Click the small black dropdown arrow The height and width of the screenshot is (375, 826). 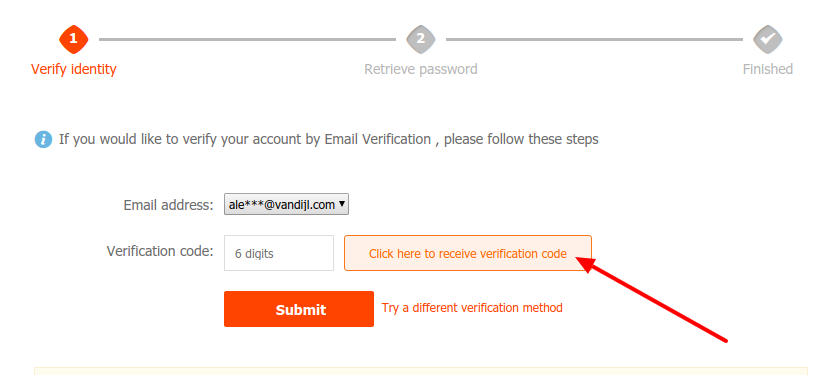coord(342,203)
